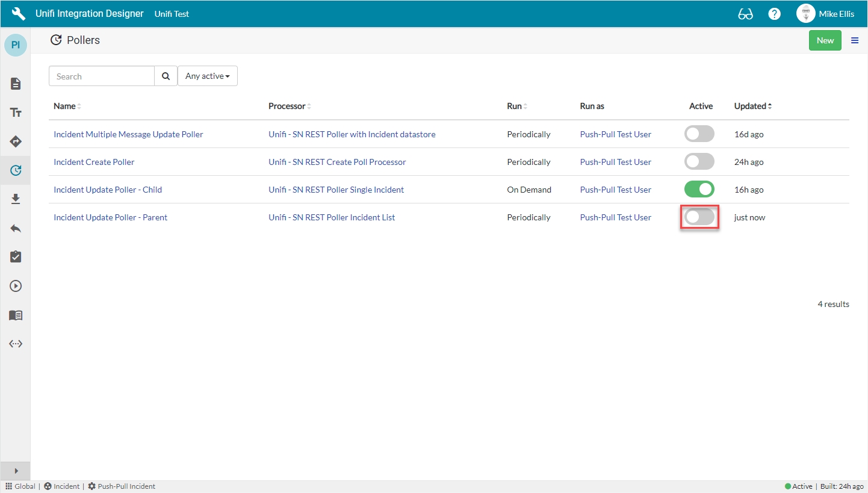Viewport: 868px width, 493px height.
Task: Open the reply arrow sidebar icon
Action: point(16,228)
